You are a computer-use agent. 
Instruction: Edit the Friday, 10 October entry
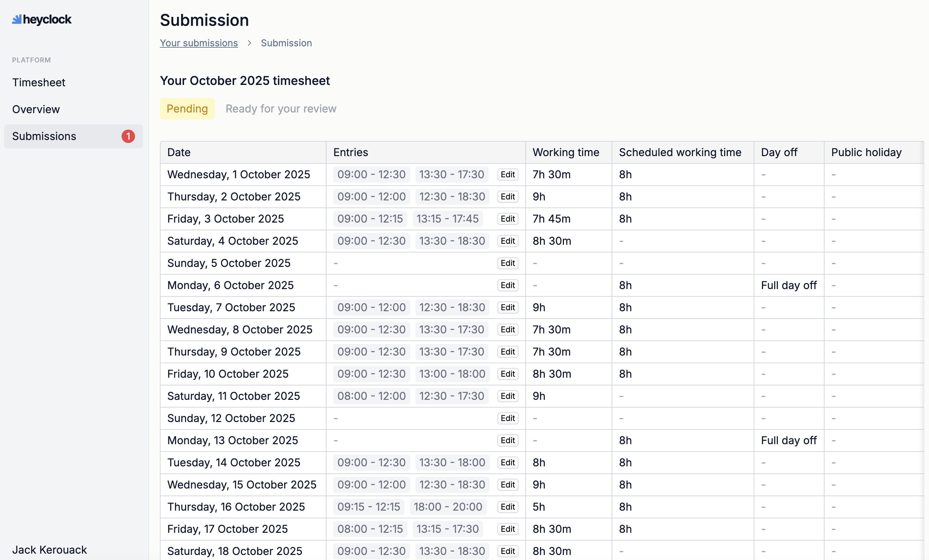click(x=507, y=374)
